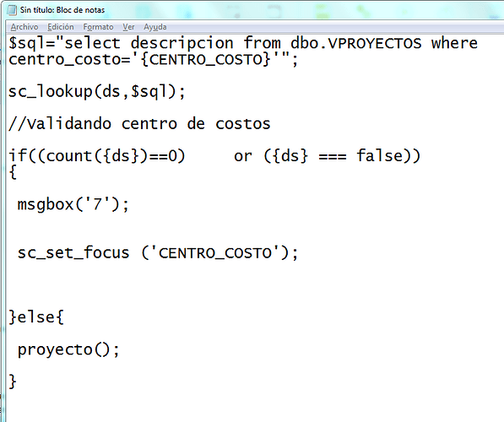Image resolution: width=504 pixels, height=422 pixels.
Task: Open the Edición menu
Action: (61, 27)
